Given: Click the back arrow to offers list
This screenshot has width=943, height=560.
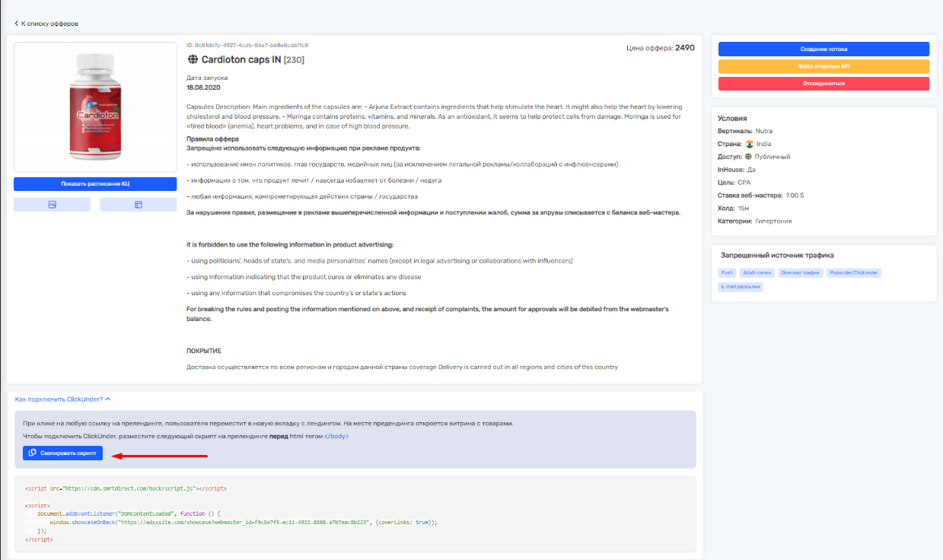Looking at the screenshot, I should [17, 24].
